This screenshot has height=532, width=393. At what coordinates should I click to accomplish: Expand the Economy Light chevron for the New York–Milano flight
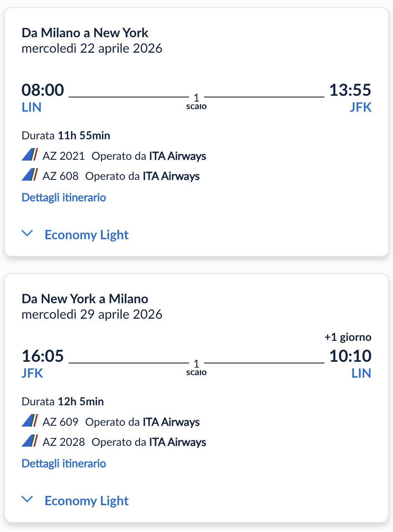[27, 500]
